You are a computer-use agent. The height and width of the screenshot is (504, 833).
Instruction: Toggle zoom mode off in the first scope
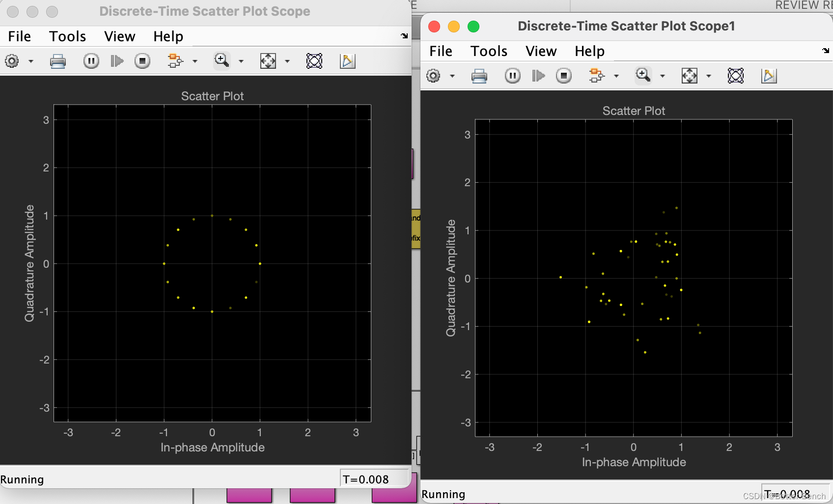tap(222, 61)
